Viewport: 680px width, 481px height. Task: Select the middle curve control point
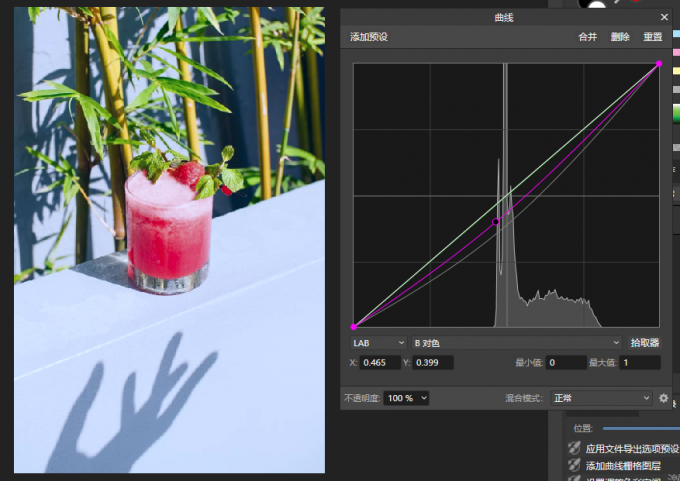click(x=496, y=222)
